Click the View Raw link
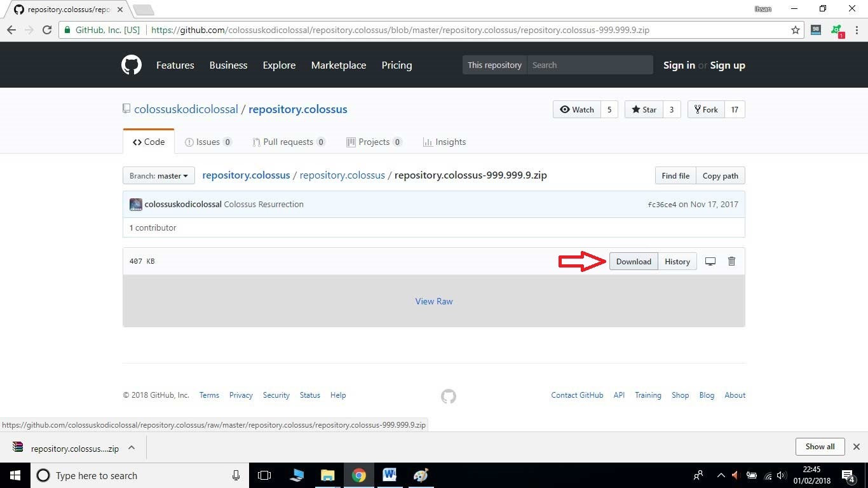Viewport: 868px width, 488px height. click(434, 301)
